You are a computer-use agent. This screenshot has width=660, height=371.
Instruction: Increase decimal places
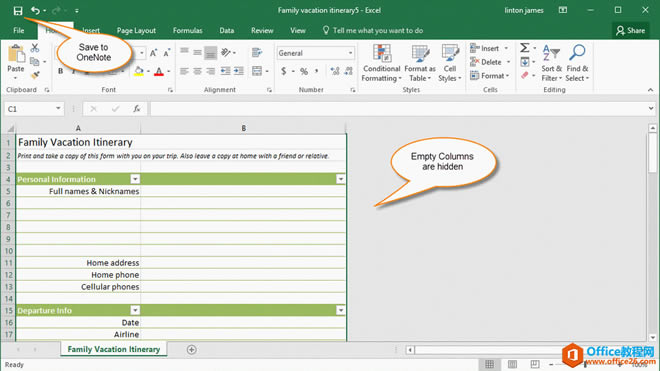click(335, 71)
